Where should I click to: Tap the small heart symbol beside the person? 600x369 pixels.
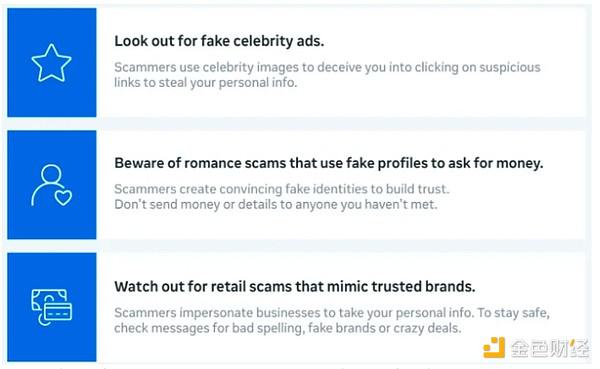pos(63,198)
